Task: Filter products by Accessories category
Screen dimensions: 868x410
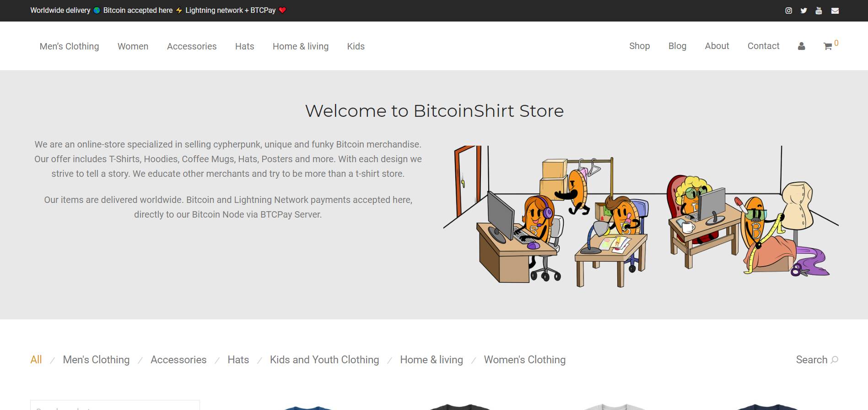Action: [178, 360]
